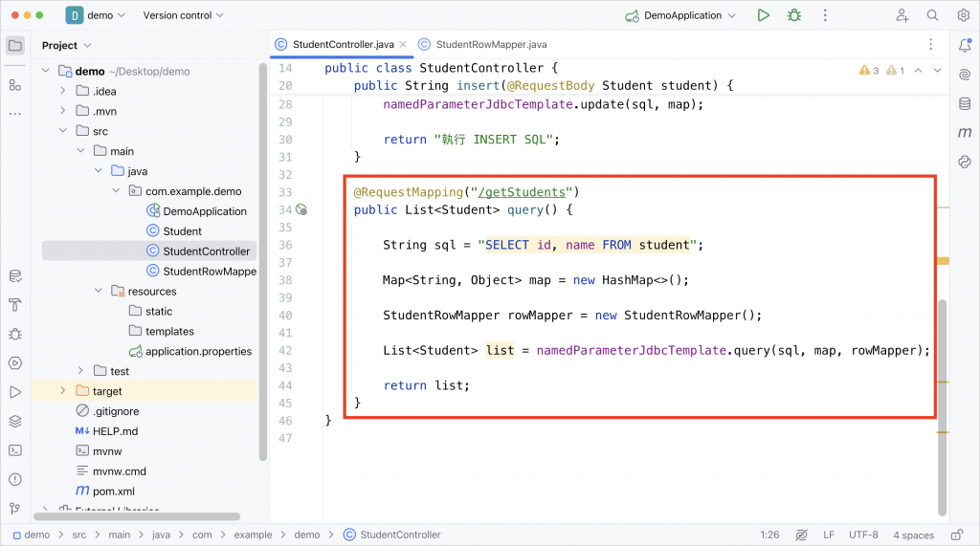Collapse the resources folder
This screenshot has height=546, width=980.
(99, 291)
